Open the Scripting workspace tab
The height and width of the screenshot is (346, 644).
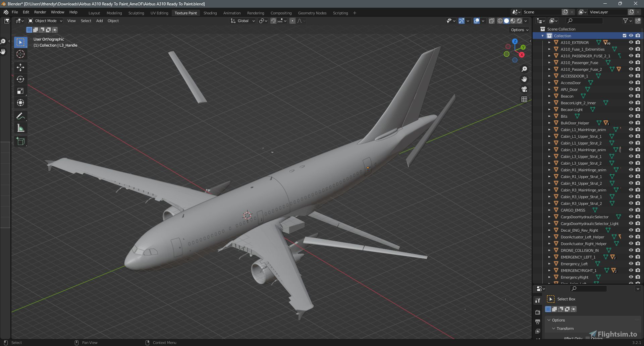[x=340, y=13]
